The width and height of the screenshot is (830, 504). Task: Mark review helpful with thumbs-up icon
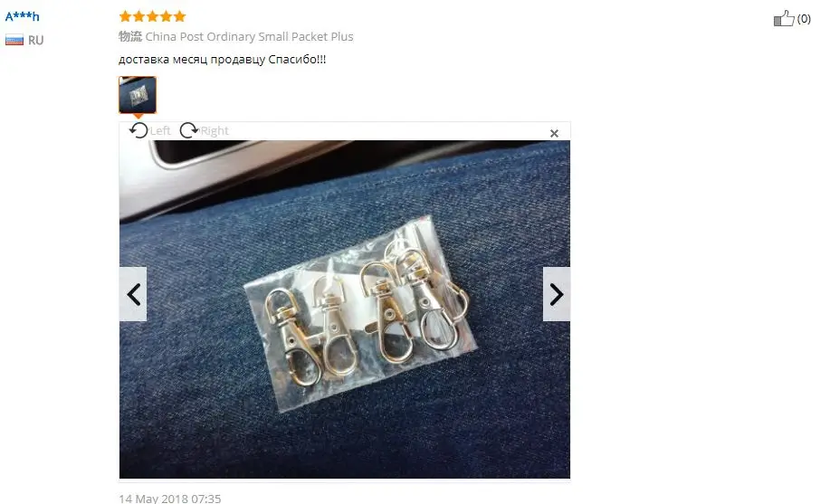click(784, 18)
